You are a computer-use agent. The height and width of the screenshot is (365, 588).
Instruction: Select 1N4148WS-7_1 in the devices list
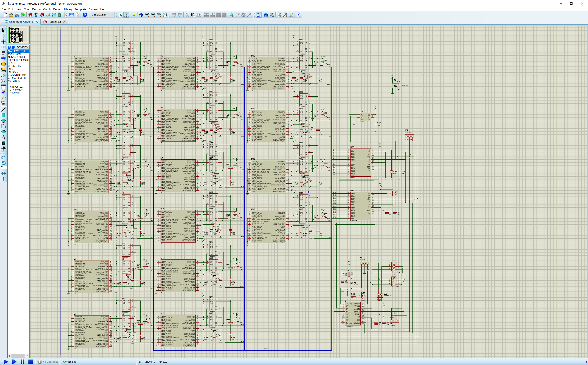[18, 51]
